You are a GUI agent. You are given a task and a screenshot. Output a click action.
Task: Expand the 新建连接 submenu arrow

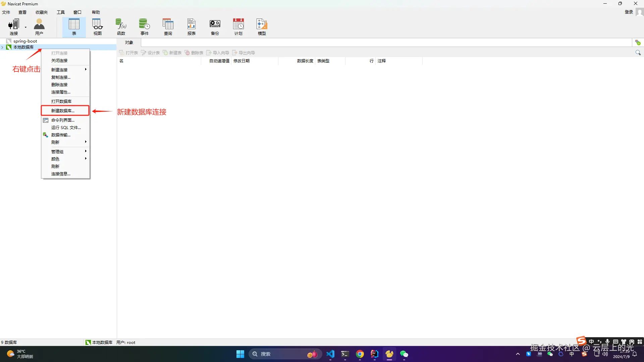point(86,69)
